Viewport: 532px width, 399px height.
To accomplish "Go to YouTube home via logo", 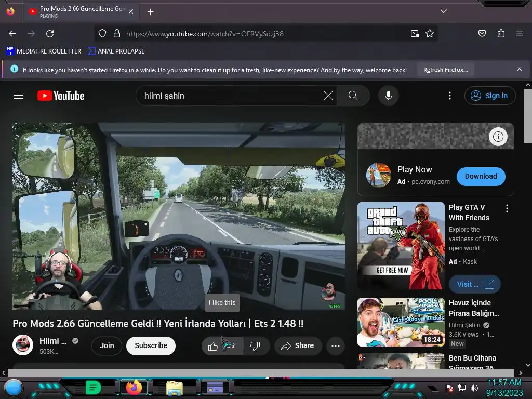I will click(61, 96).
